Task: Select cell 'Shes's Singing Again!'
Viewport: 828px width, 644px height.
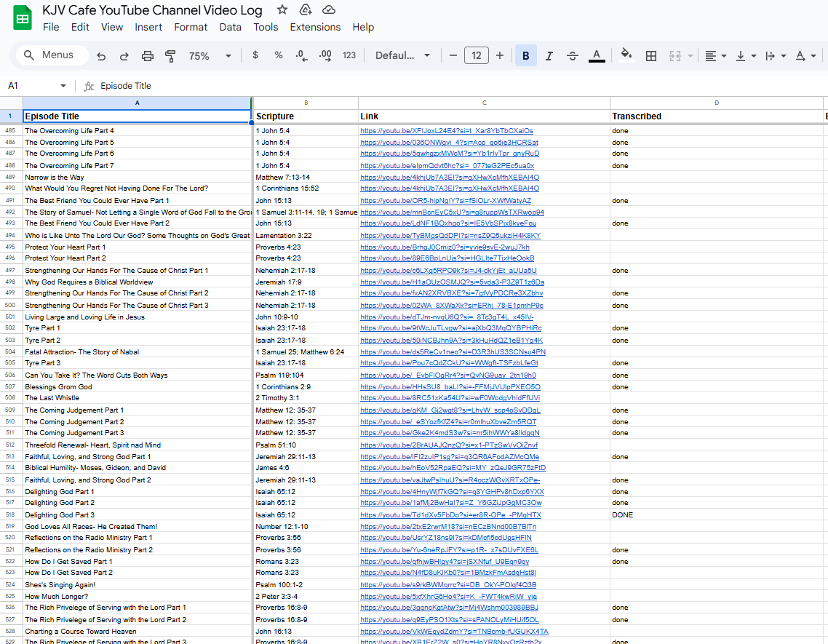Action: [138, 584]
